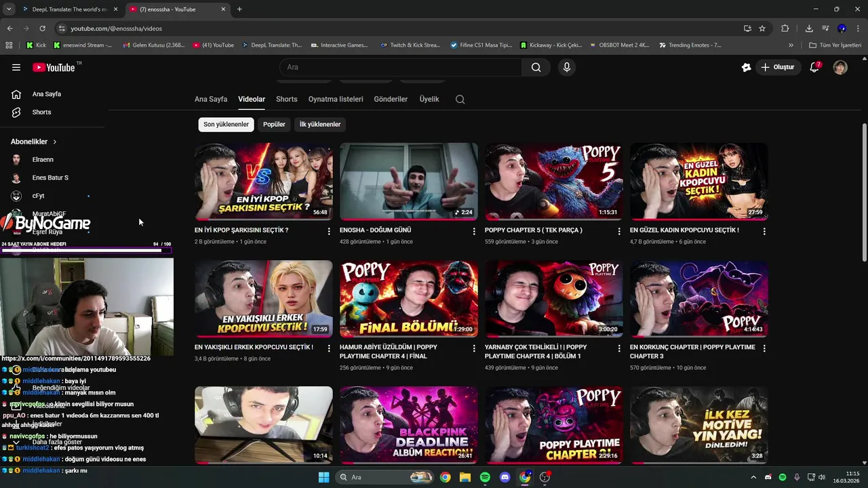The image size is (868, 488).
Task: Open OBS Studio from the taskbar
Action: [x=545, y=477]
